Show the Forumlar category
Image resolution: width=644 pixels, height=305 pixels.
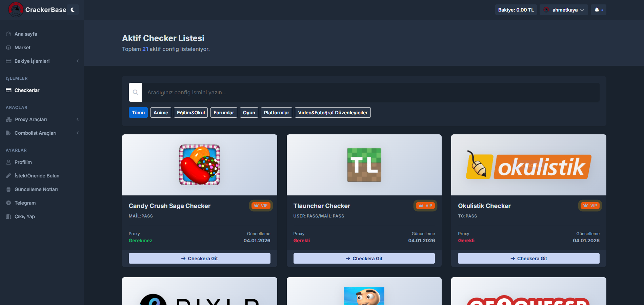tap(224, 113)
